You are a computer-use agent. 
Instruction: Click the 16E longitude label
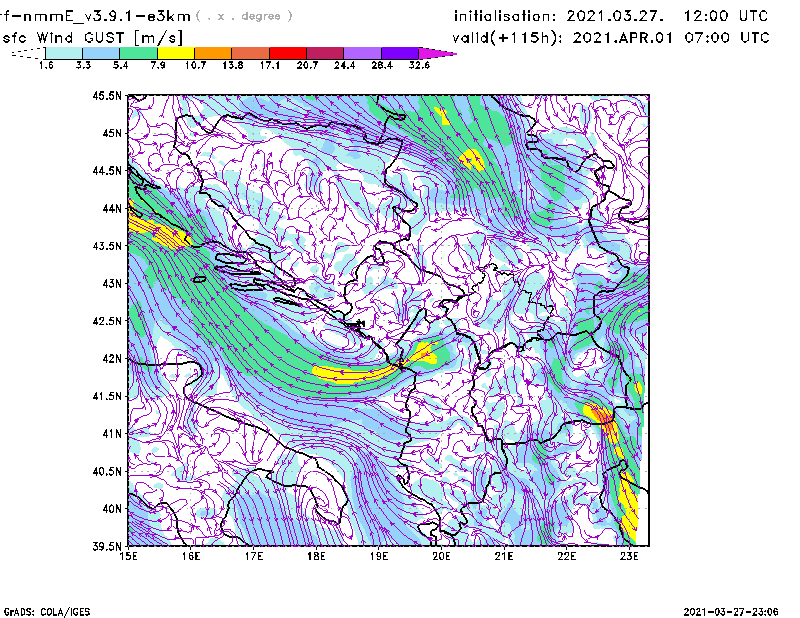(191, 556)
